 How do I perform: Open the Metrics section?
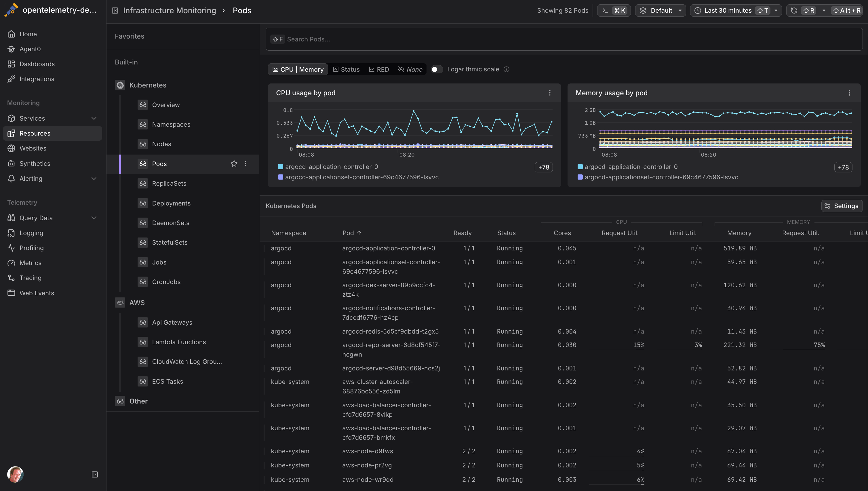pos(52,263)
